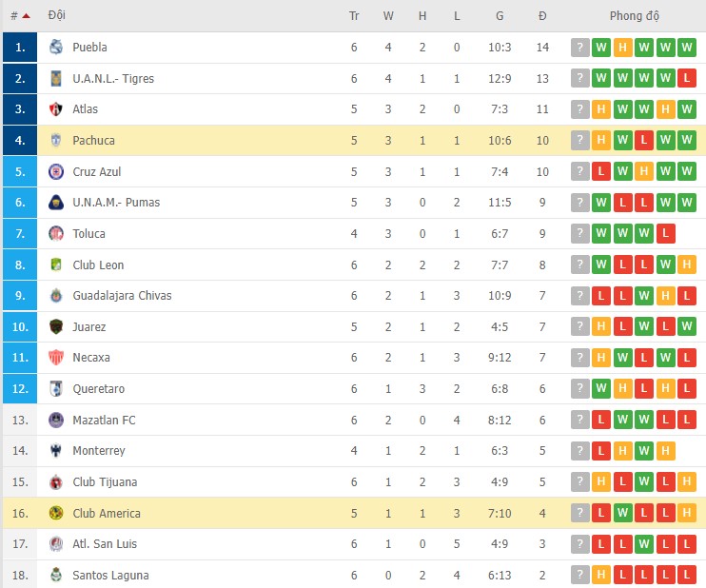Click the Club Tijuana crest icon
The height and width of the screenshot is (588, 706).
[55, 482]
